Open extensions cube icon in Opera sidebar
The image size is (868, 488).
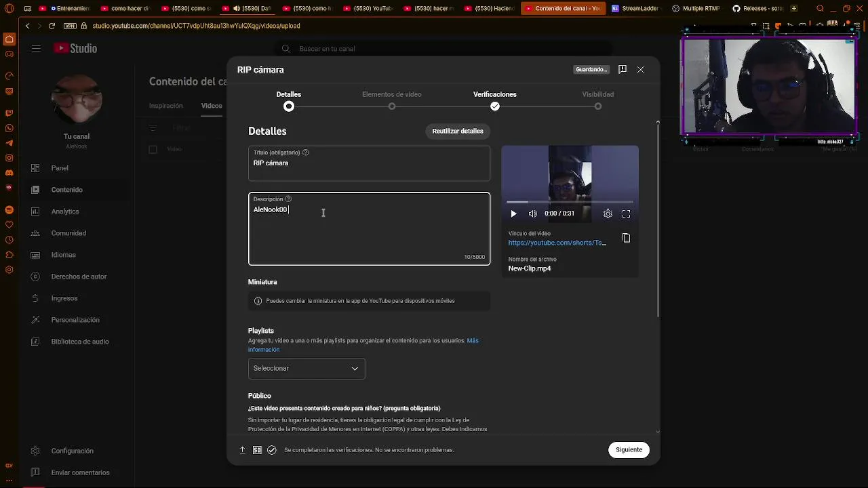point(9,255)
